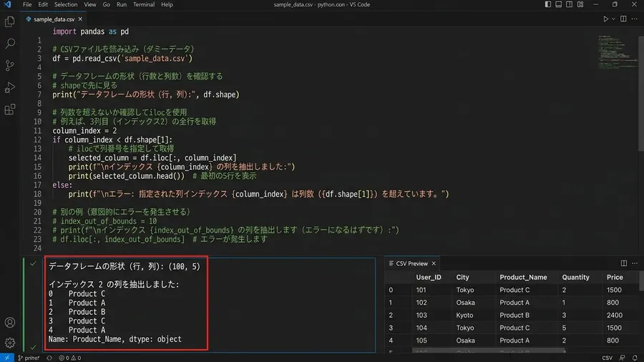
Task: Open the Accounts menu icon
Action: coord(10,323)
